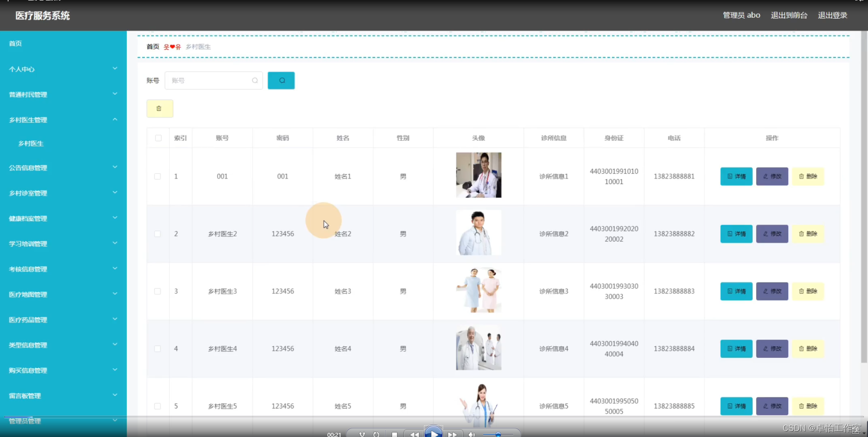This screenshot has height=437, width=868.
Task: Click 退出登录 in the top bar
Action: click(x=832, y=15)
